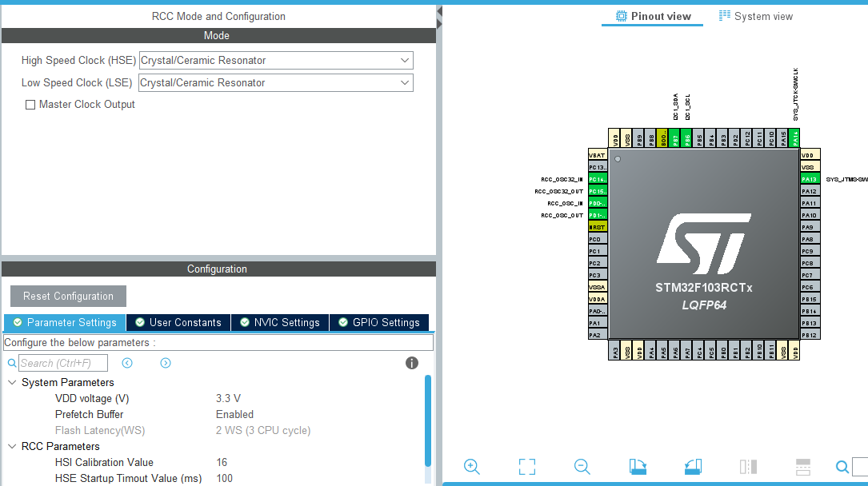Open the GPIO Settings tab
The image size is (868, 486).
point(379,322)
